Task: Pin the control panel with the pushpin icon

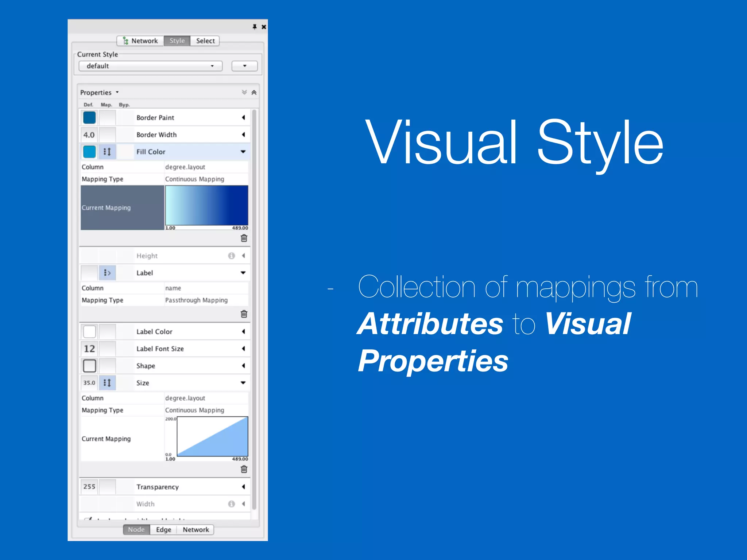Action: pos(255,27)
